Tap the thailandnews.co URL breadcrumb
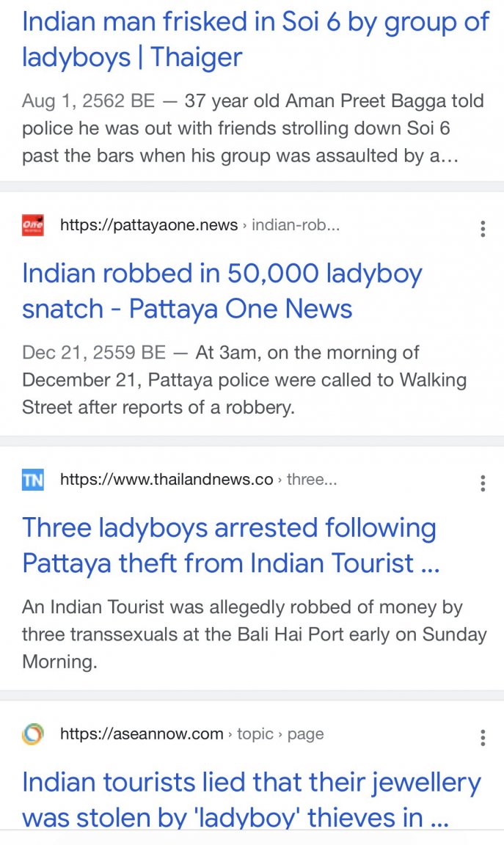 point(198,479)
